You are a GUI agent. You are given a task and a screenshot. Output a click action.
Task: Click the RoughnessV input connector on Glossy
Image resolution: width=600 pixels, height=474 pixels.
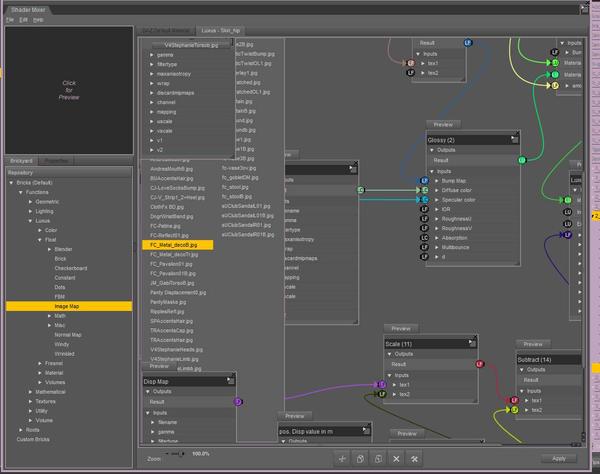tap(424, 228)
